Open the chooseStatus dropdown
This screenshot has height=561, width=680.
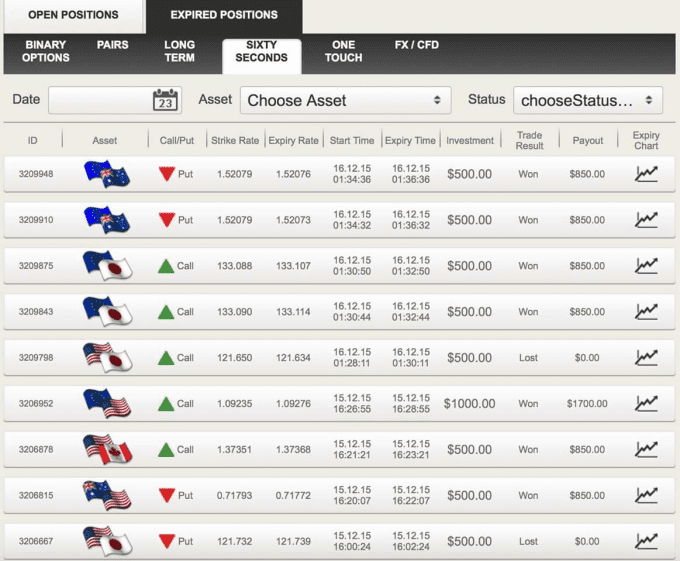[588, 100]
